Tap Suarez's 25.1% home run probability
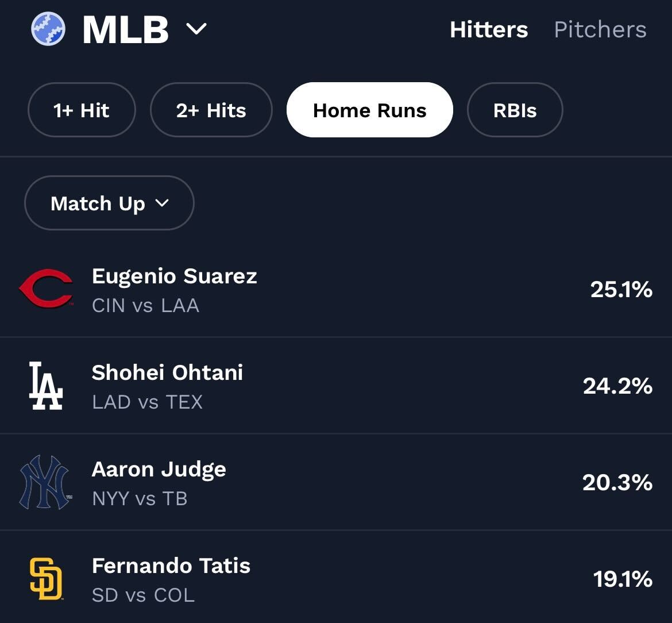This screenshot has height=623, width=672. click(621, 289)
